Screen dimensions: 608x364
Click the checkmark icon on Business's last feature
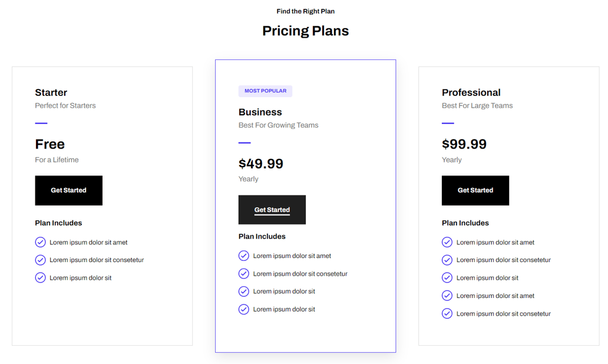point(243,309)
